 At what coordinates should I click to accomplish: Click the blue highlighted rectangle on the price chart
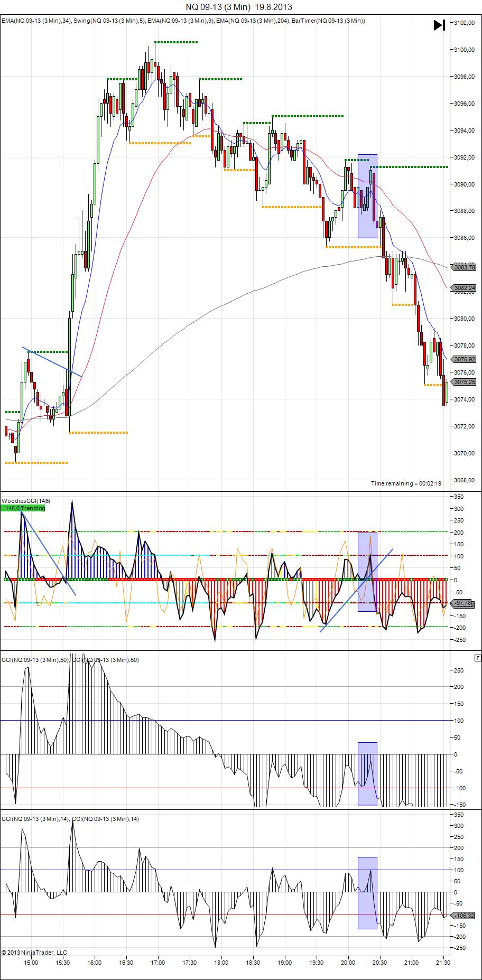click(367, 196)
